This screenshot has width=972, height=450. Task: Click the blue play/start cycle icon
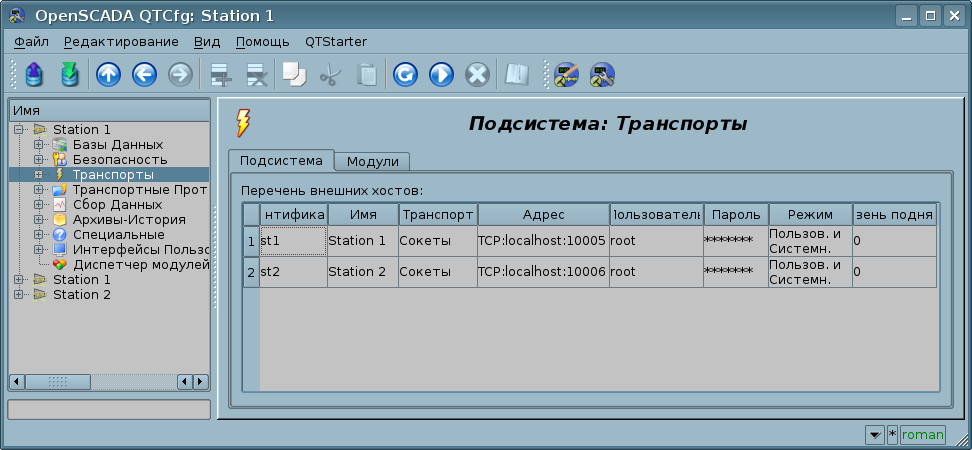(x=441, y=75)
